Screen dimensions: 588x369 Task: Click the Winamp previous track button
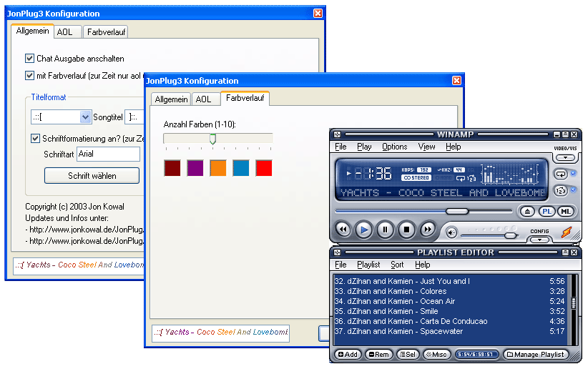[343, 230]
